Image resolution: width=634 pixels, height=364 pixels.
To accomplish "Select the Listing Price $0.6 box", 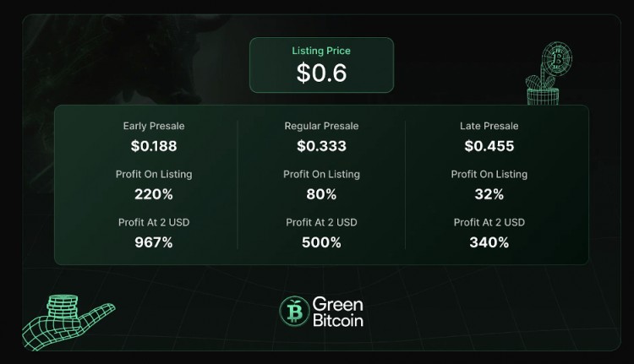I will click(321, 65).
